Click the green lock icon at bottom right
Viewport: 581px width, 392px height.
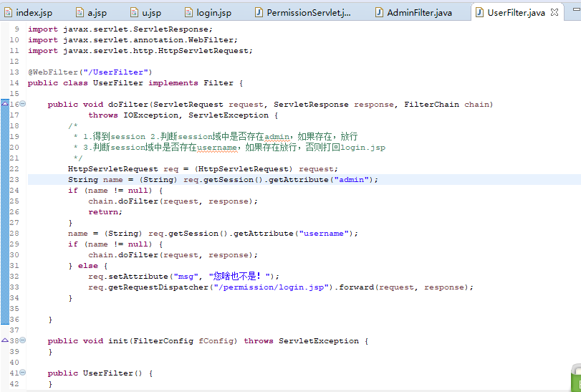[x=575, y=378]
